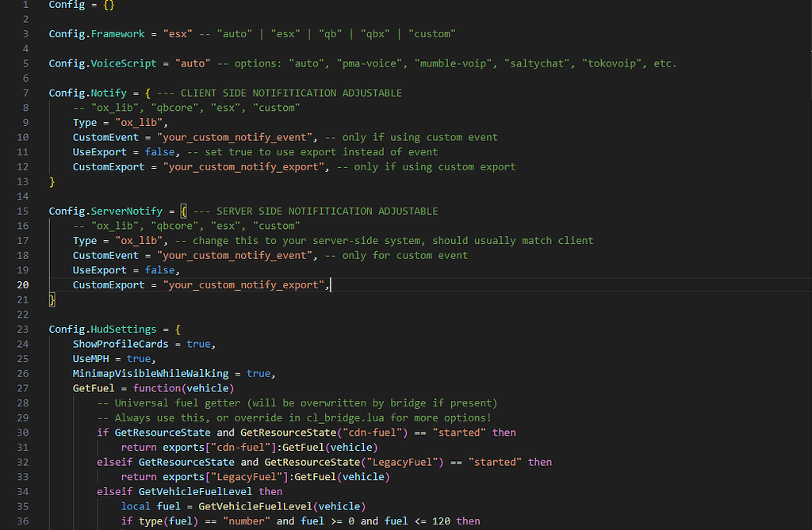Click the highlighted opening brace on line 15

183,212
